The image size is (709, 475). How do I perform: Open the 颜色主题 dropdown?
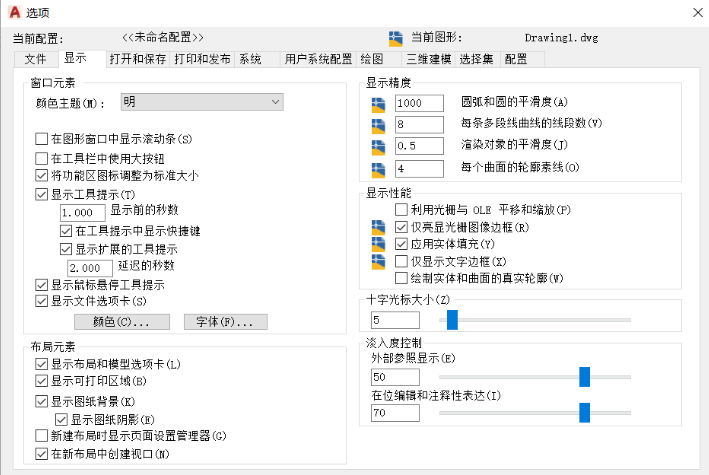pos(201,102)
